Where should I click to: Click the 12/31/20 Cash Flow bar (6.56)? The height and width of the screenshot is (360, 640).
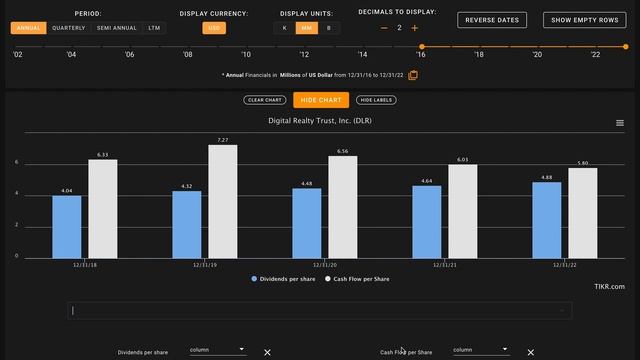coord(343,207)
